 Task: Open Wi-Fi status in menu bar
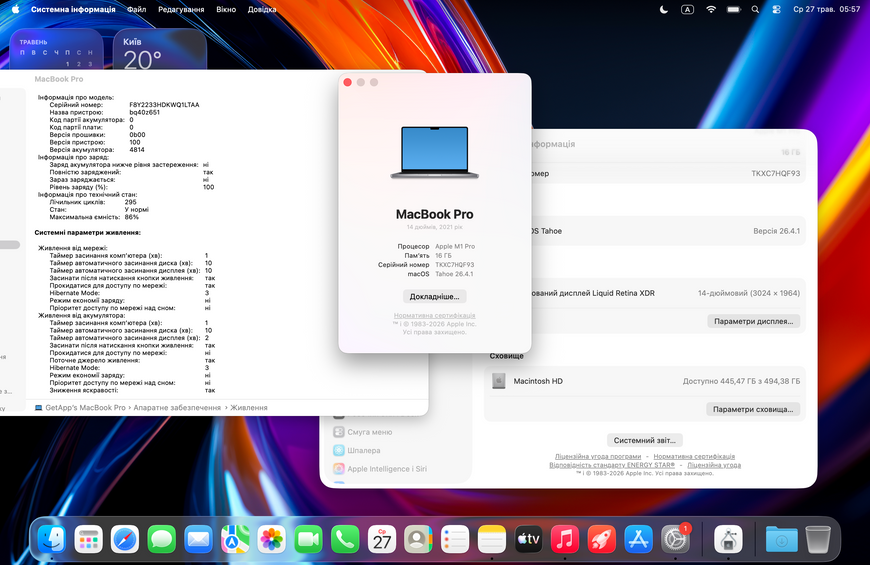(x=711, y=9)
